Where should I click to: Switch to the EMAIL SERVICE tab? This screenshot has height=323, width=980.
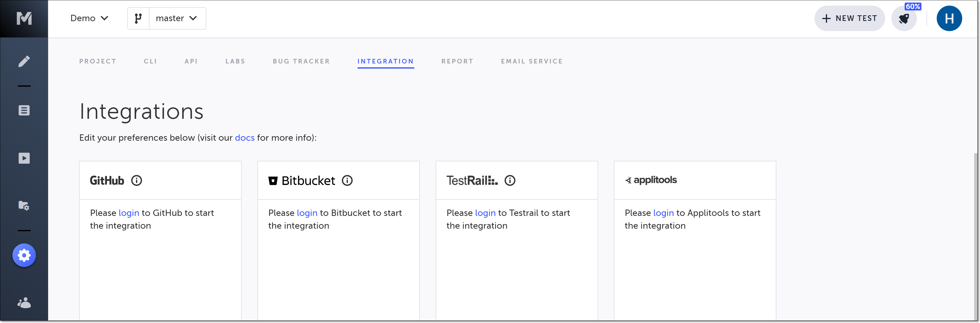tap(531, 61)
